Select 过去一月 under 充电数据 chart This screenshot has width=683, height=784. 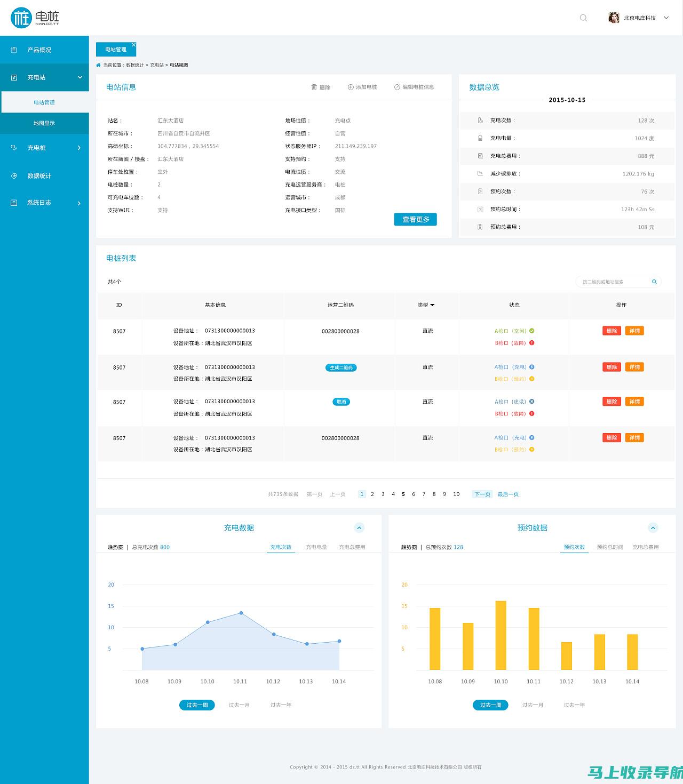(239, 705)
